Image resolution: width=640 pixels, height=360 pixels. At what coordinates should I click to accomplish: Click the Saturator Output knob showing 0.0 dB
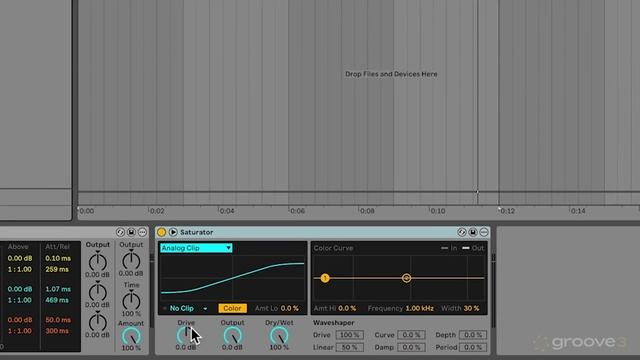click(232, 336)
